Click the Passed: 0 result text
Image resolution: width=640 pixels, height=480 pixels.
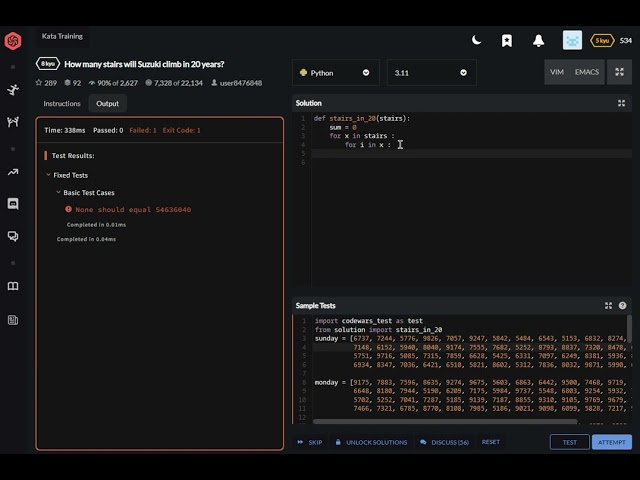click(108, 130)
